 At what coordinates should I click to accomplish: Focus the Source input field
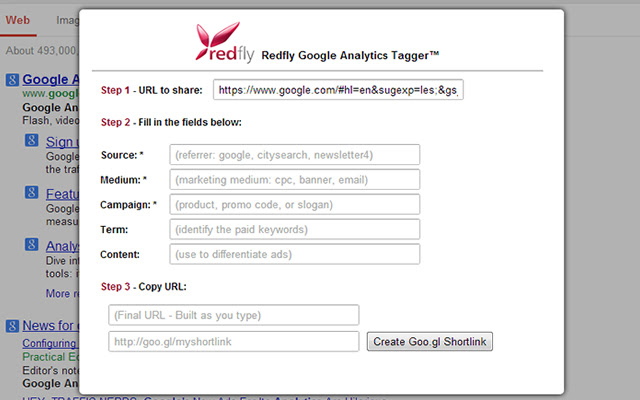[x=295, y=155]
